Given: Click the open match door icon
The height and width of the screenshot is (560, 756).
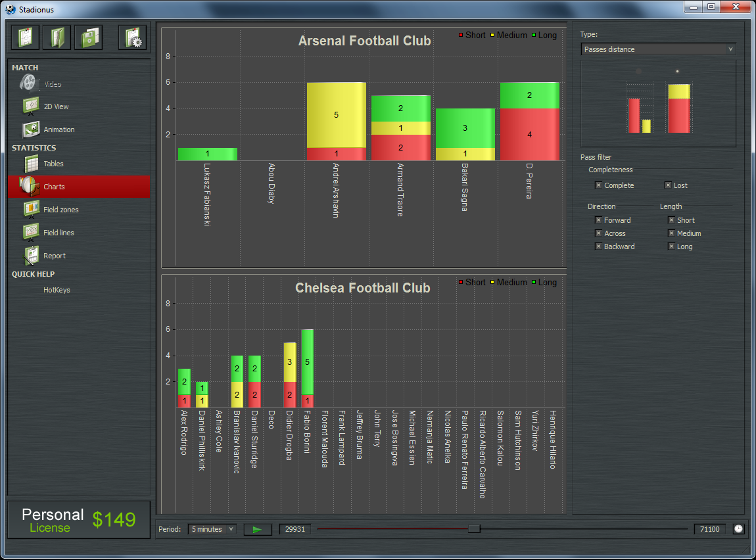Looking at the screenshot, I should pyautogui.click(x=57, y=37).
